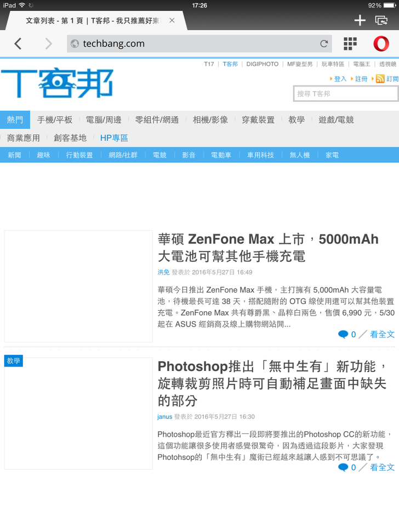Click the 註冊 register link
Screen dimensions: 399x532
tap(361, 79)
